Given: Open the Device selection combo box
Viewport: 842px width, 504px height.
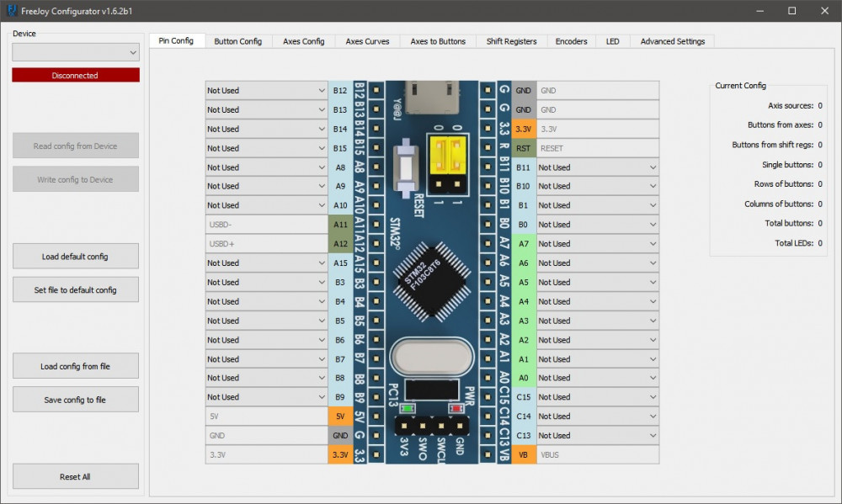Looking at the screenshot, I should pos(76,52).
